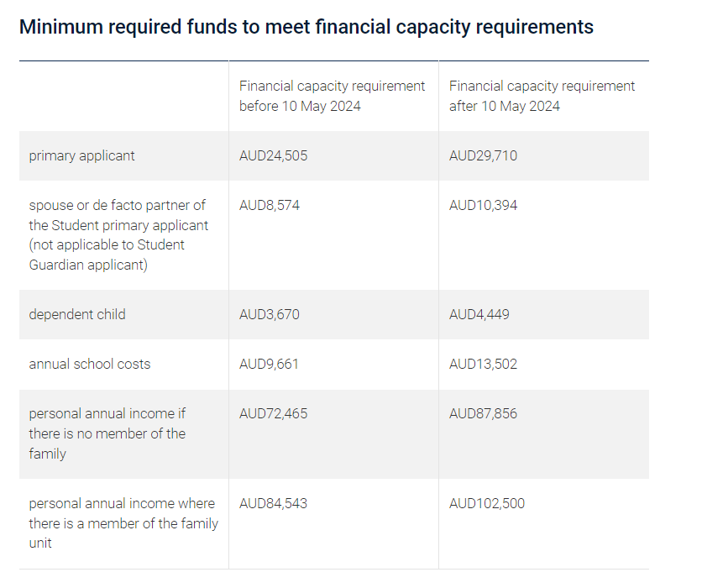
Task: Select the 'after 10 May 2024' column header
Action: pos(542,96)
